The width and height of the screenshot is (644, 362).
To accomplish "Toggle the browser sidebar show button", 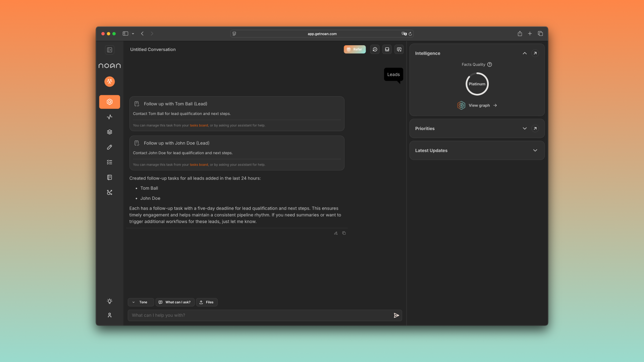I will [x=125, y=34].
